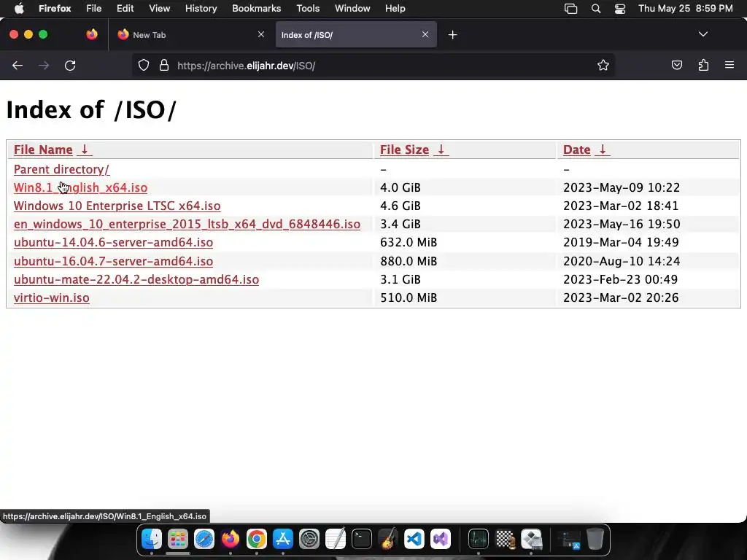The width and height of the screenshot is (747, 560).
Task: Download ubuntu-16.04.7-server-amd64.iso
Action: pos(113,262)
